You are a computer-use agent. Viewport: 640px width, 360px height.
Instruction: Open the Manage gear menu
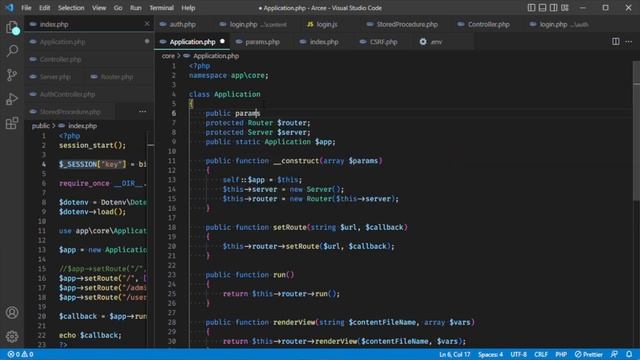pyautogui.click(x=12, y=336)
